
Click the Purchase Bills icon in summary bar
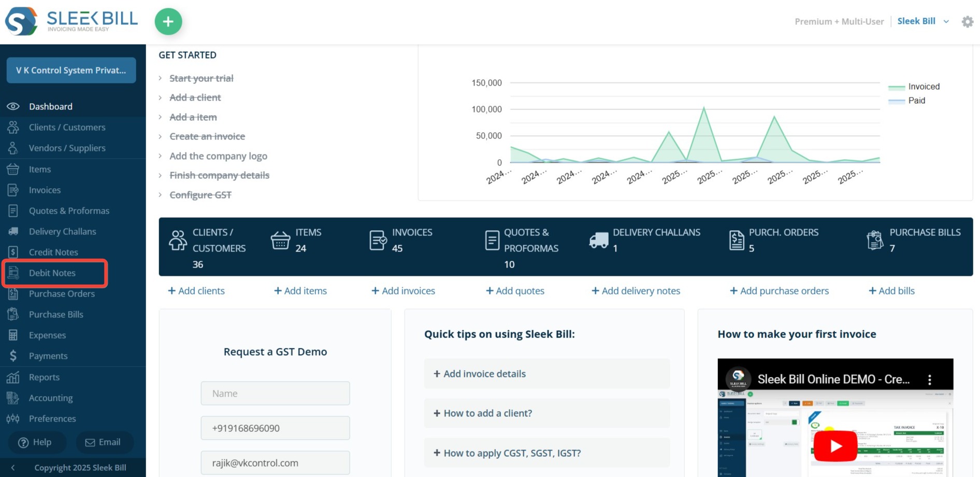pos(875,240)
